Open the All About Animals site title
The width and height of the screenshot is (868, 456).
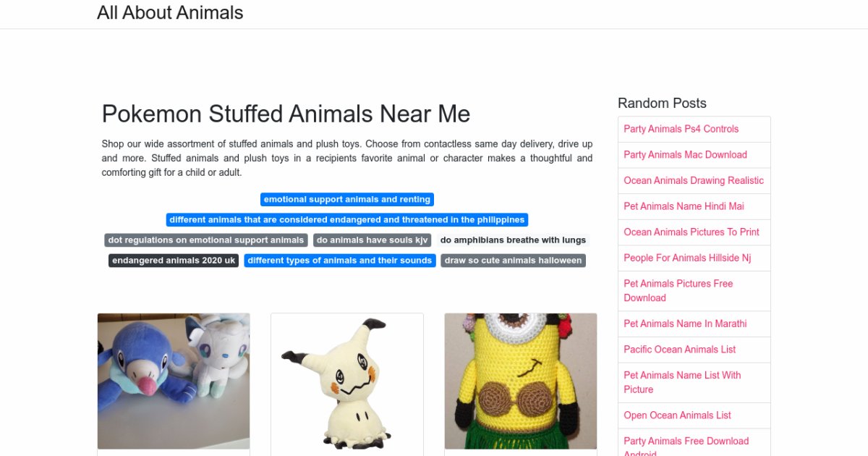[x=170, y=12]
